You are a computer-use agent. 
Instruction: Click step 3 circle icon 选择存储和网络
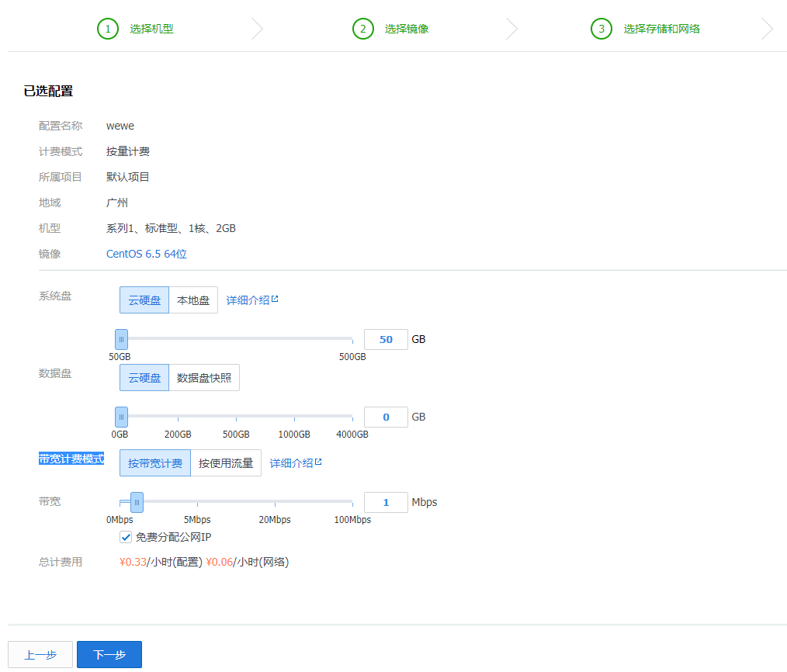[x=602, y=29]
